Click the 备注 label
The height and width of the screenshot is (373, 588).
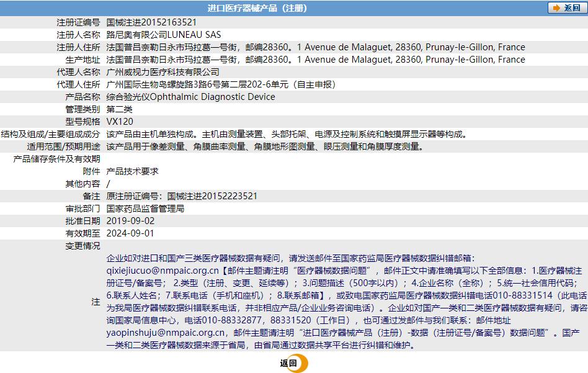click(92, 196)
